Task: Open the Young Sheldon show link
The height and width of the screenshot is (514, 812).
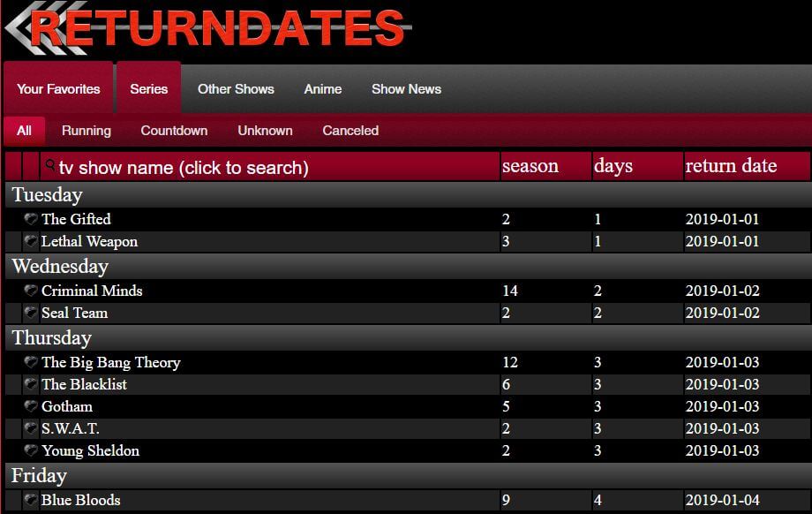Action: click(x=90, y=450)
